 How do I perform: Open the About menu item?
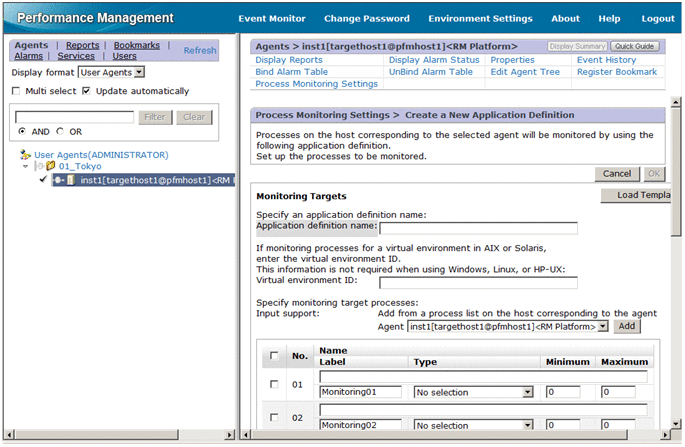click(565, 18)
